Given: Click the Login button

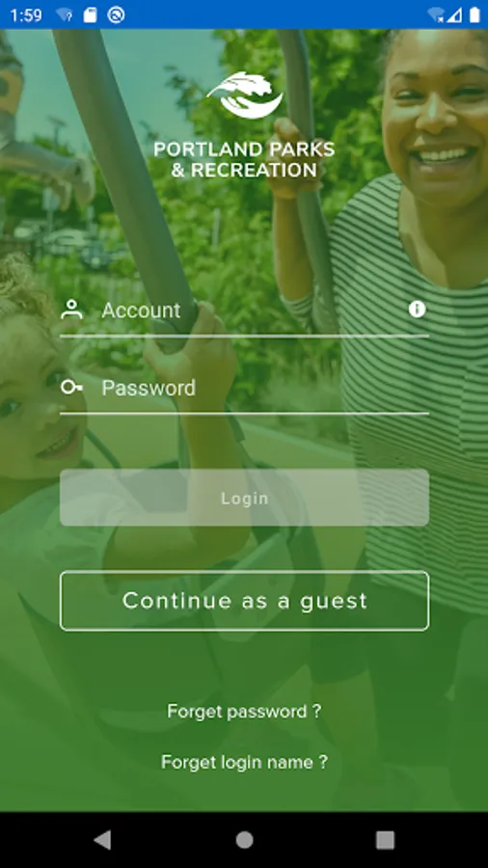Looking at the screenshot, I should point(244,498).
